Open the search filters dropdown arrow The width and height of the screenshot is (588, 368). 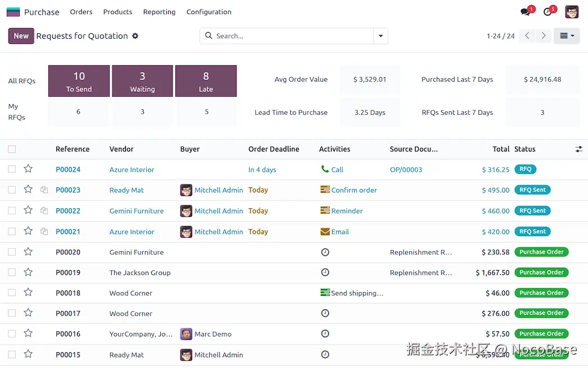point(381,35)
